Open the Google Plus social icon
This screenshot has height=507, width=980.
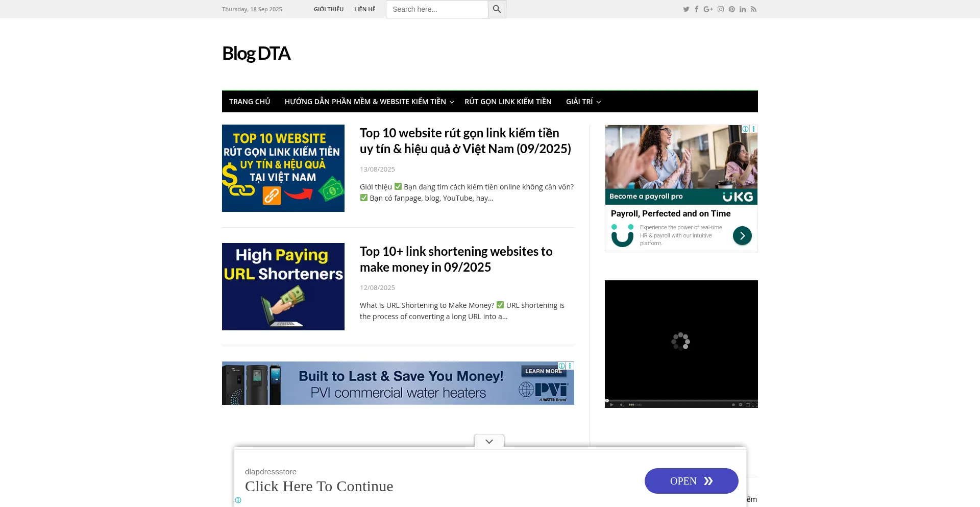tap(708, 9)
